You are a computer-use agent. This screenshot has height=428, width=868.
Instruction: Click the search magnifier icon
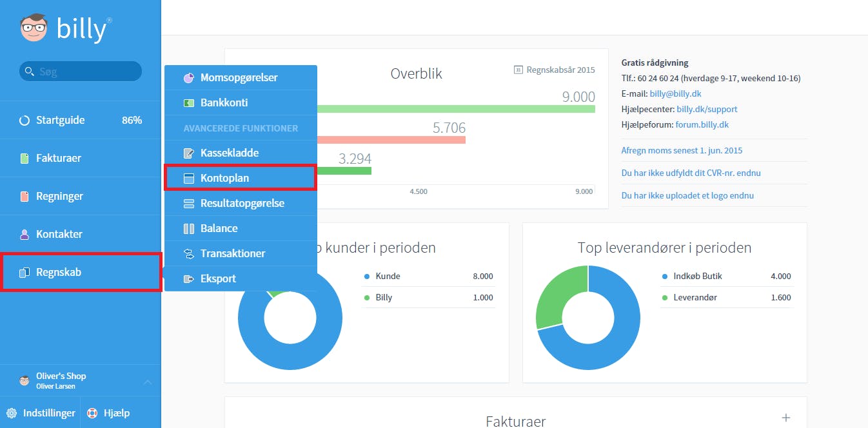click(28, 72)
